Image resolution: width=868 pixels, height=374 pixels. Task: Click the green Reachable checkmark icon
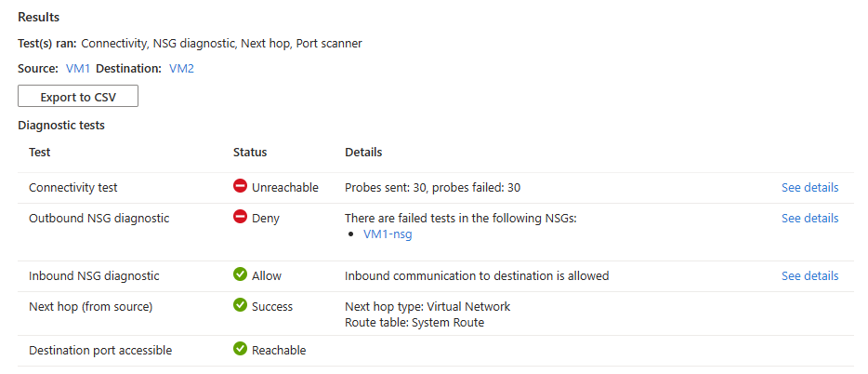click(x=241, y=350)
